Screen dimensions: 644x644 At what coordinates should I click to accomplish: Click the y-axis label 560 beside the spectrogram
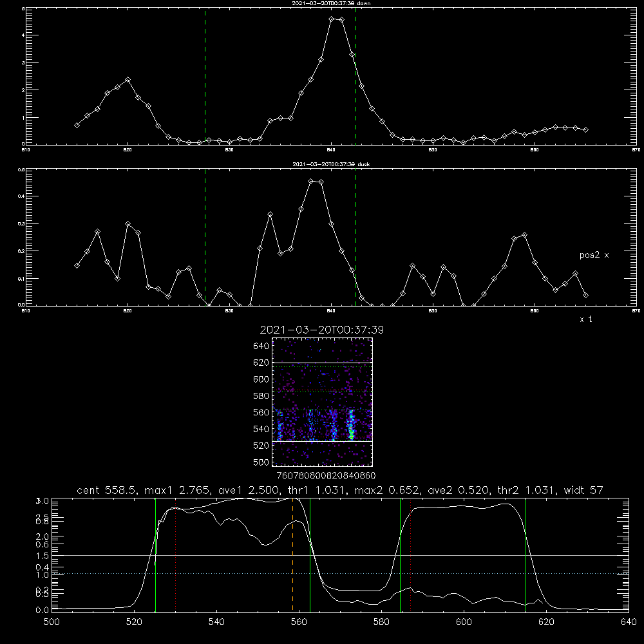coord(261,412)
